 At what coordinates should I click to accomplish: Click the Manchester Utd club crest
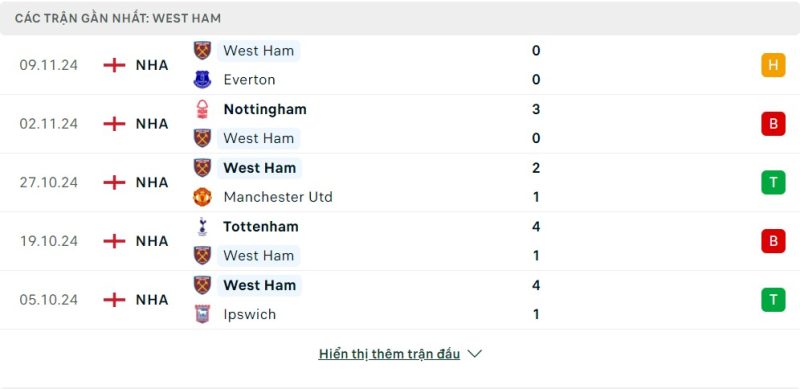tap(202, 197)
